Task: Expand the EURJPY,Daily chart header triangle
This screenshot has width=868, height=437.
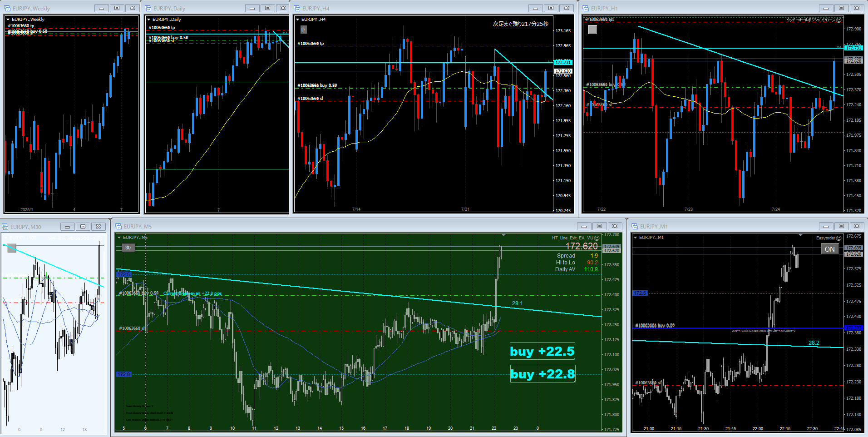Action: tap(148, 20)
